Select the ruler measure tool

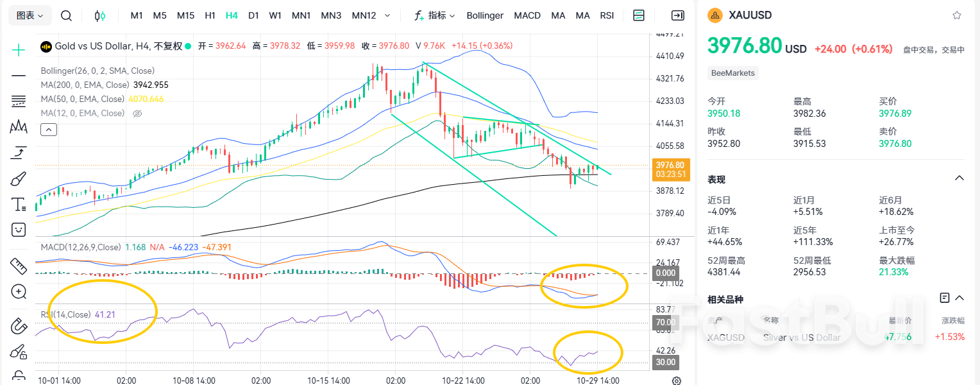tap(19, 266)
